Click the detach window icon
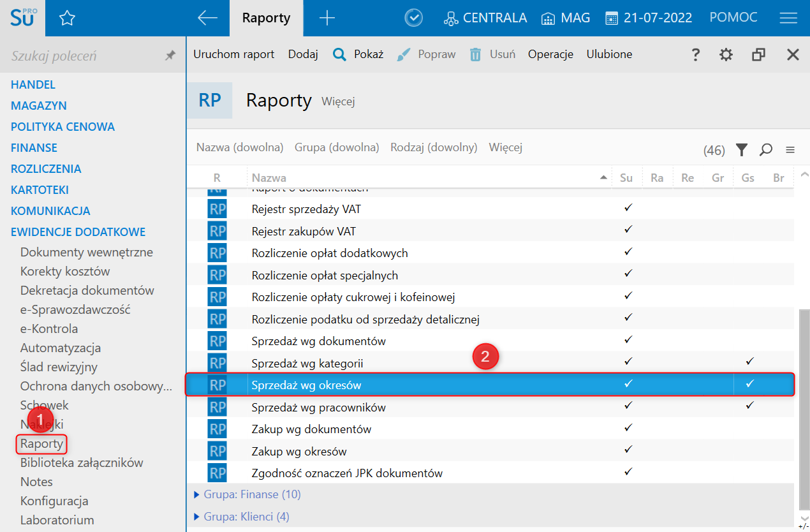The height and width of the screenshot is (532, 810). tap(758, 55)
